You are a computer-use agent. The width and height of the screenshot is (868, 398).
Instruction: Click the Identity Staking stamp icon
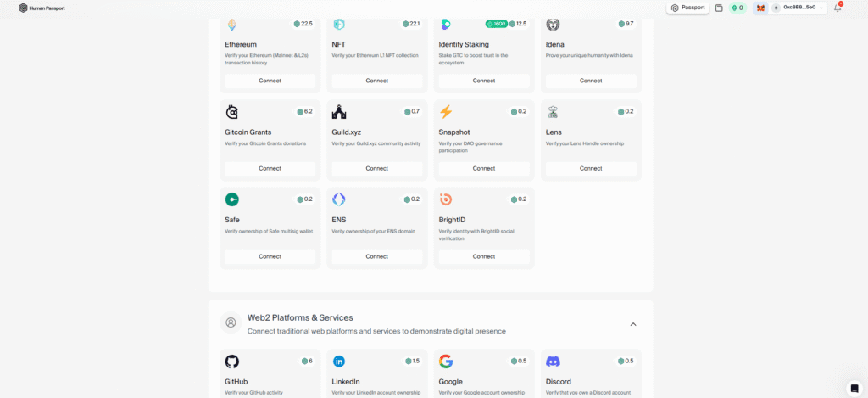click(x=446, y=25)
